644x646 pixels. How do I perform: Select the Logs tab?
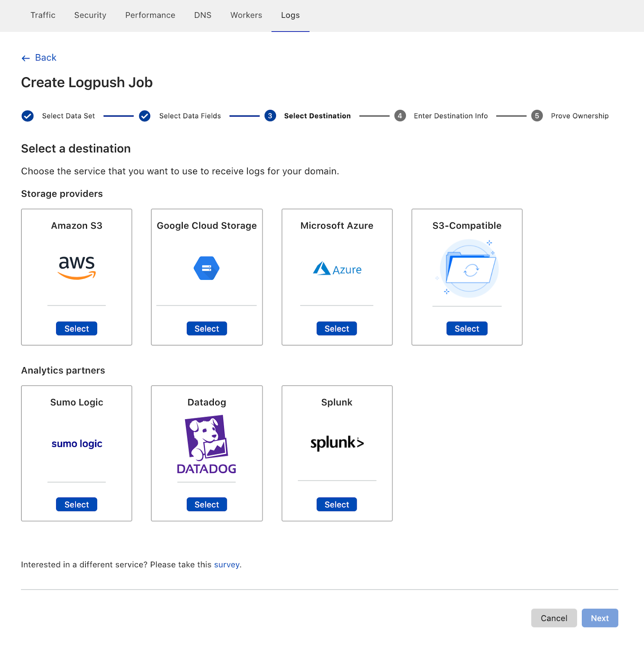click(291, 15)
